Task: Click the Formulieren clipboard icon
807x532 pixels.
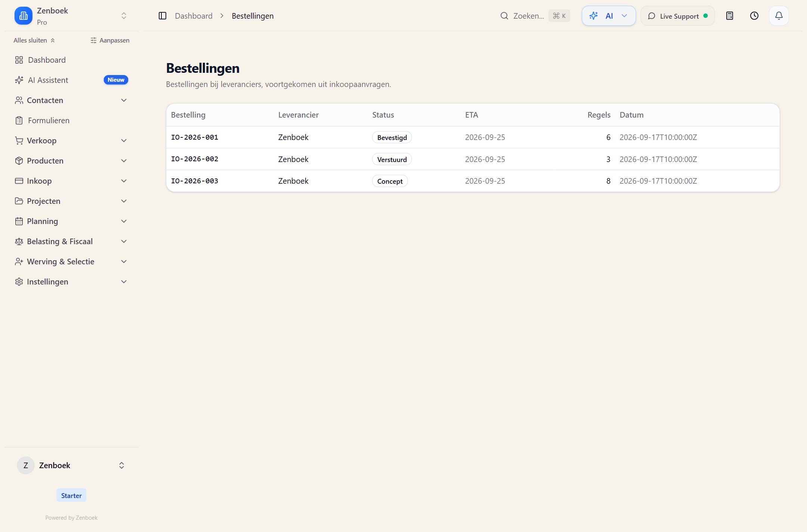Action: coord(19,120)
